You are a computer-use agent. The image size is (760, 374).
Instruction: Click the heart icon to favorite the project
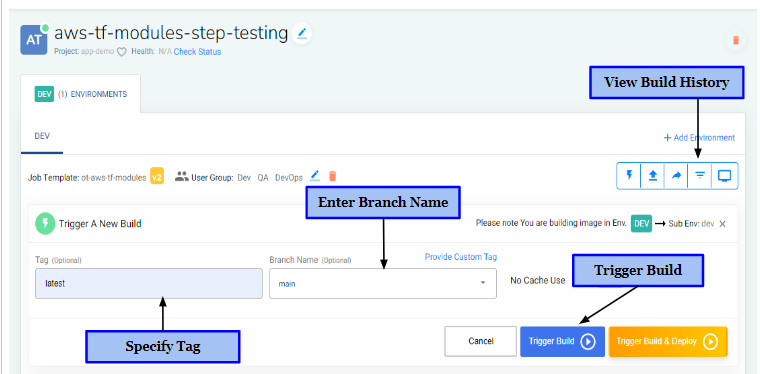122,52
